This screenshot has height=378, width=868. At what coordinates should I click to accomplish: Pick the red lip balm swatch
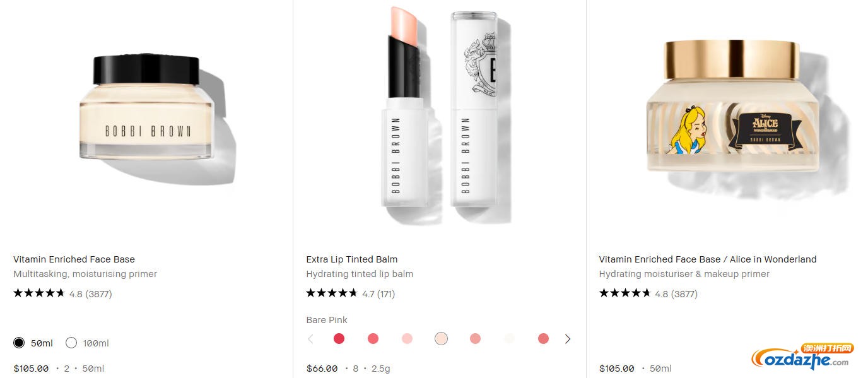pyautogui.click(x=339, y=339)
